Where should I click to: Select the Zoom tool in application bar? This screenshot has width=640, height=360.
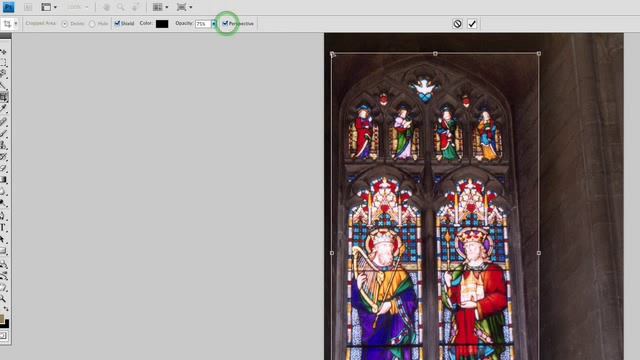click(x=121, y=7)
